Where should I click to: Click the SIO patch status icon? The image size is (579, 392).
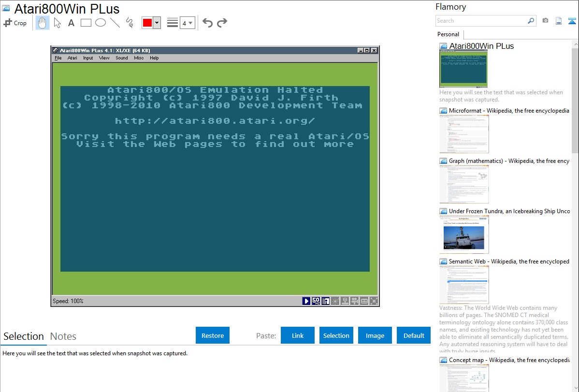[x=325, y=301]
